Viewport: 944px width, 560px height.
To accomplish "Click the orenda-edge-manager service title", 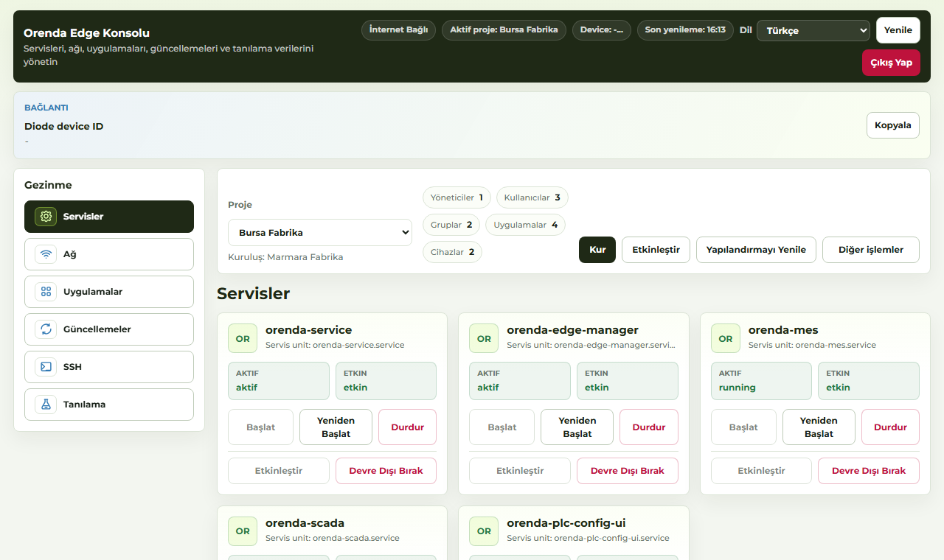I will pos(573,330).
